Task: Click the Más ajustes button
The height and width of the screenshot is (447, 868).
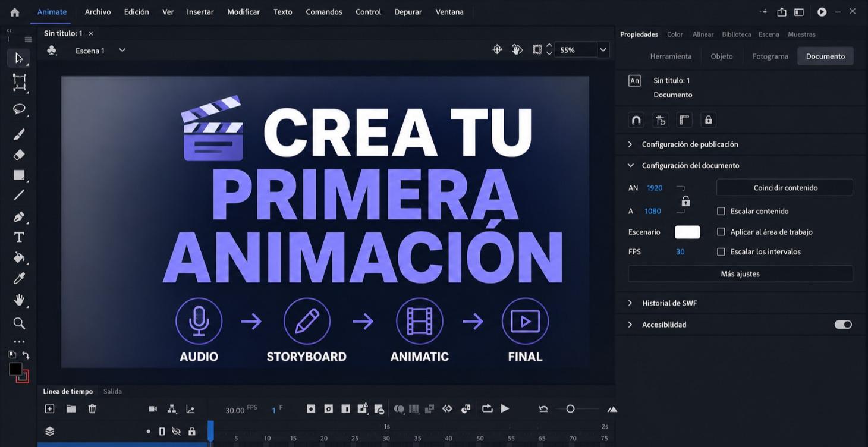Action: [x=740, y=274]
